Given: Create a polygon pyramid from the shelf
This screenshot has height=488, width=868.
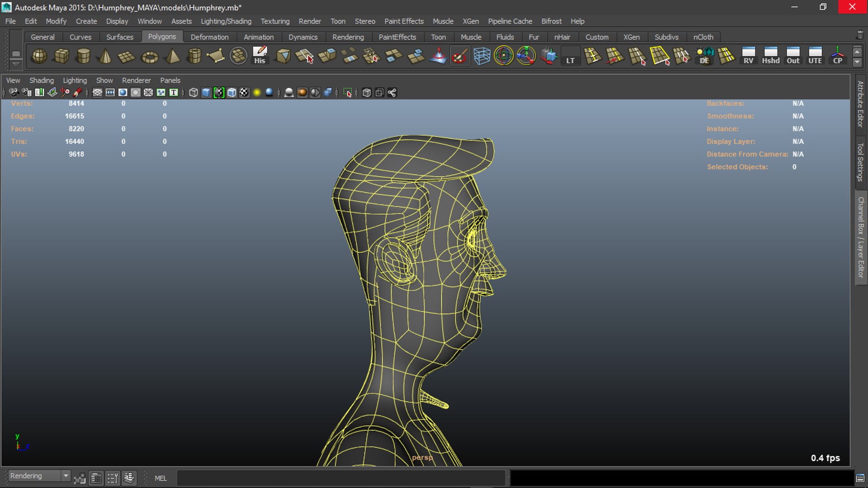Looking at the screenshot, I should (172, 56).
